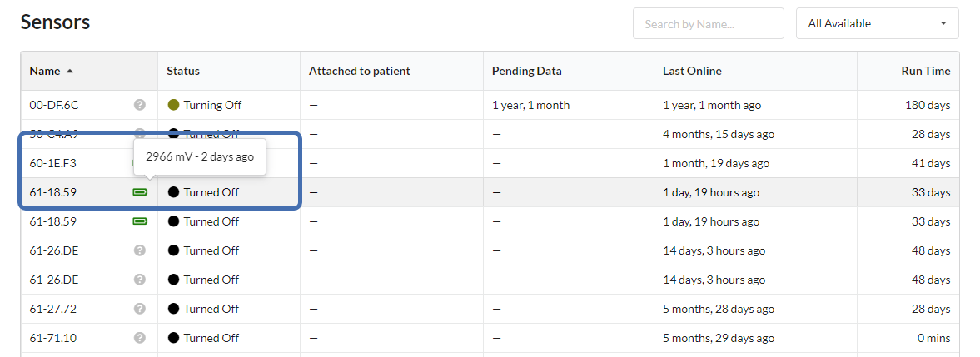Sort sensors by the Run Time header
The width and height of the screenshot is (980, 357).
coord(926,72)
